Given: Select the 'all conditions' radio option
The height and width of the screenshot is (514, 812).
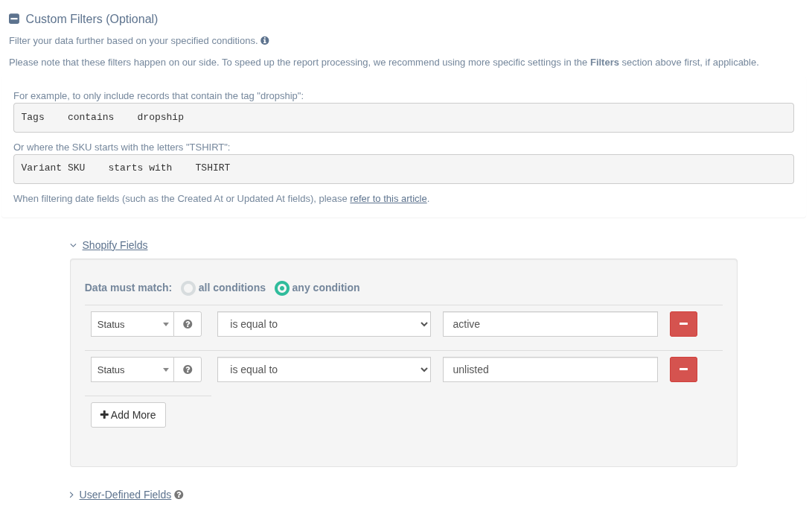Looking at the screenshot, I should 188,288.
